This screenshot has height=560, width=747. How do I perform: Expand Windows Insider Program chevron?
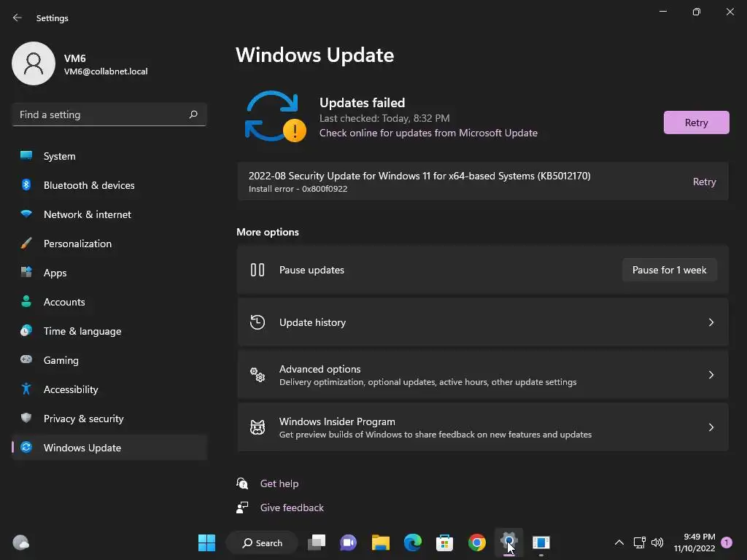711,427
